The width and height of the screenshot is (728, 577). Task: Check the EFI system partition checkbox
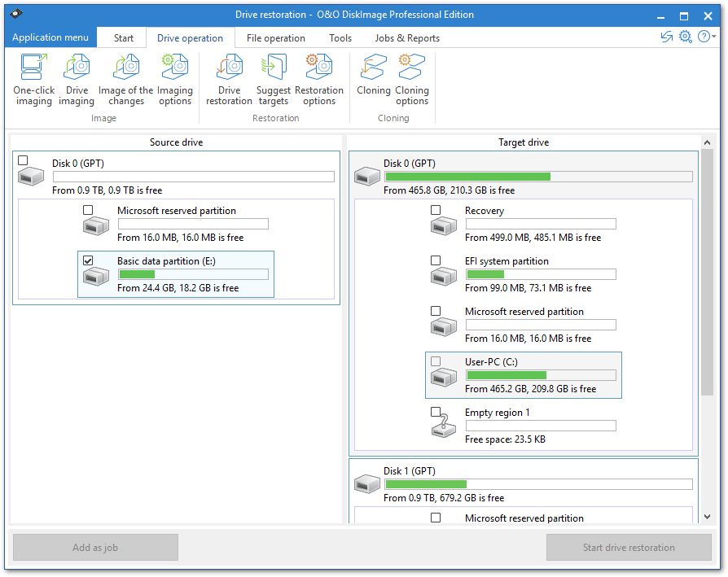coord(436,260)
